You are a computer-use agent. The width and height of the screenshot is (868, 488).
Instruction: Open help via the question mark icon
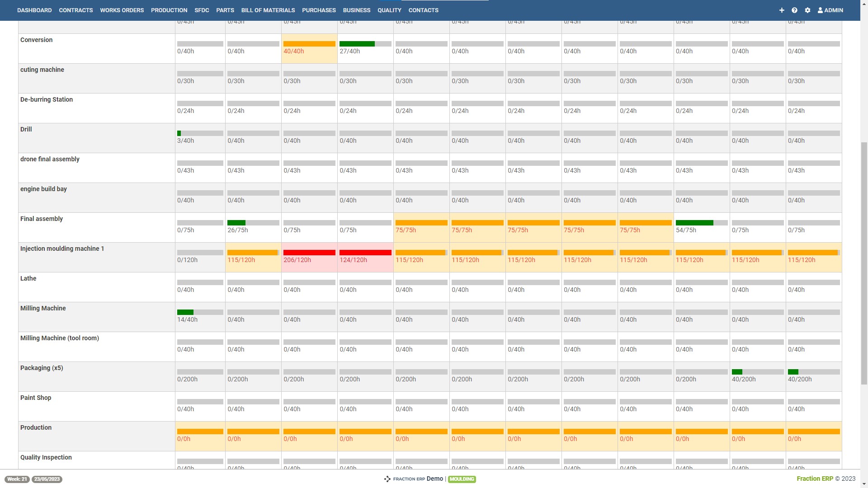click(795, 10)
